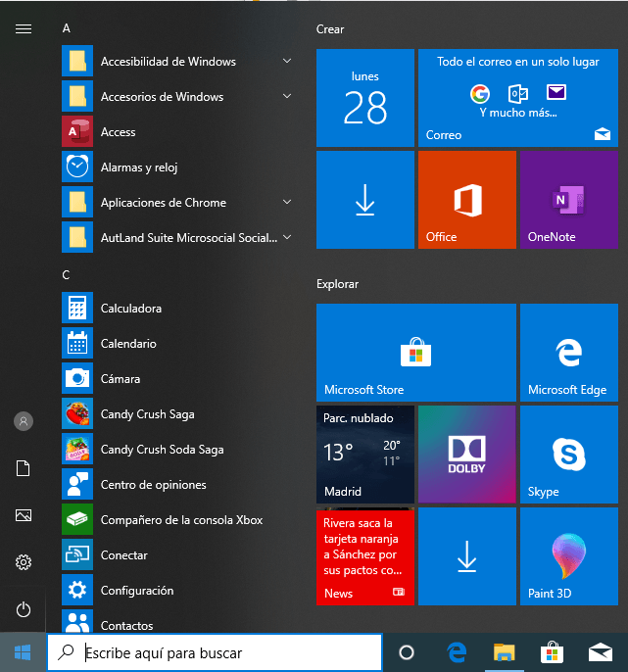
Task: Start Candy Crush Saga
Action: tap(178, 414)
